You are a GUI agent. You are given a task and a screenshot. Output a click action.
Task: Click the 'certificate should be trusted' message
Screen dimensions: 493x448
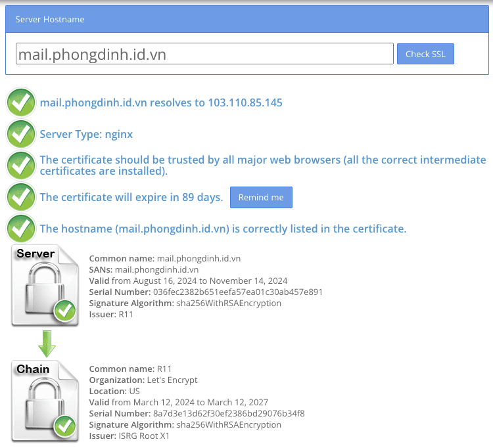pyautogui.click(x=263, y=166)
